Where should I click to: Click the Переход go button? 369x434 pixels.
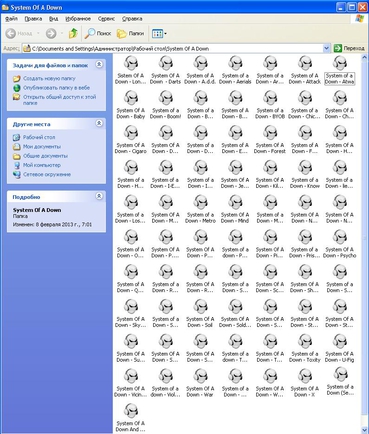tap(349, 48)
